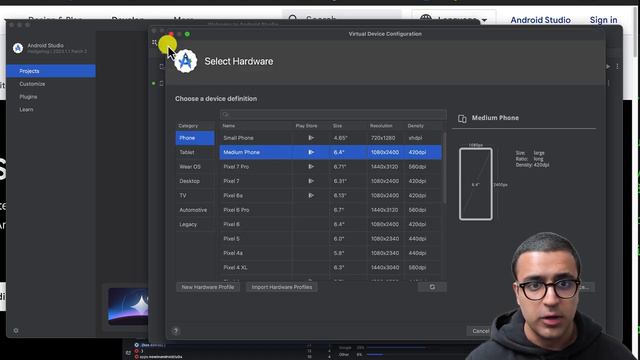Viewport: 640px width, 360px height.
Task: Select the Wear OS category
Action: click(x=195, y=167)
